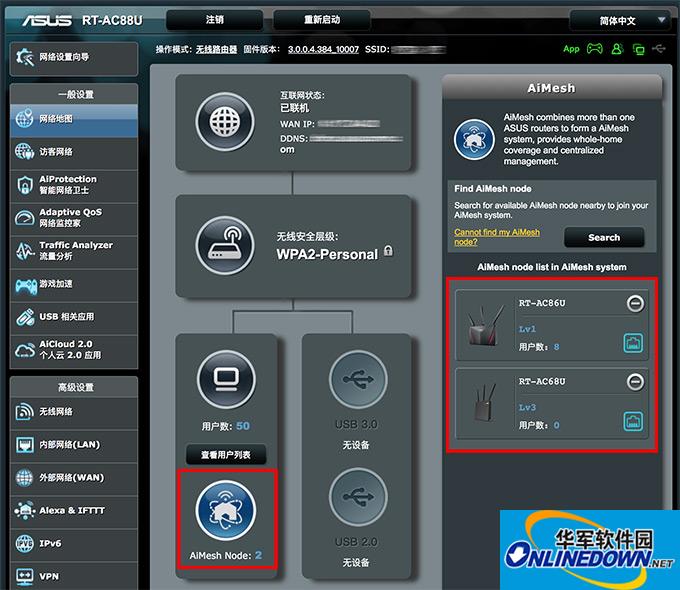Click the 注销 logout button

coord(215,20)
